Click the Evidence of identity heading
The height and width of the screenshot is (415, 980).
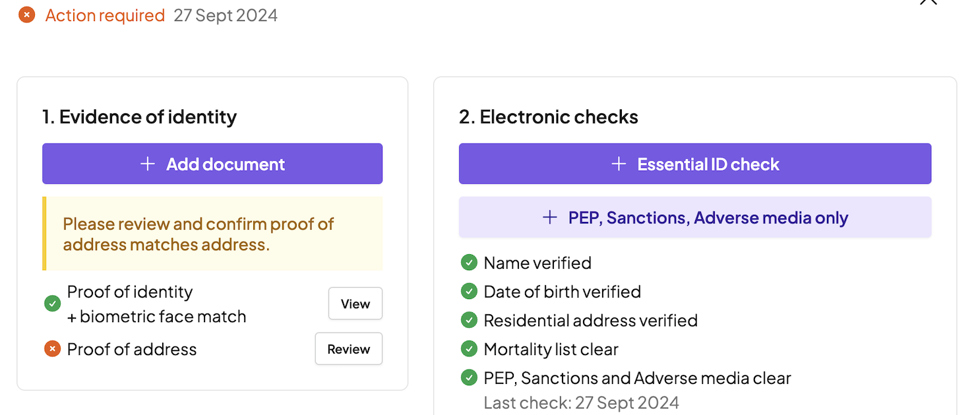click(139, 117)
